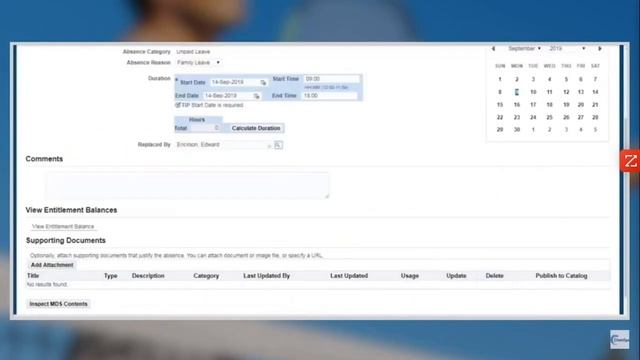Click the Publish to Catalog column header

click(x=561, y=276)
